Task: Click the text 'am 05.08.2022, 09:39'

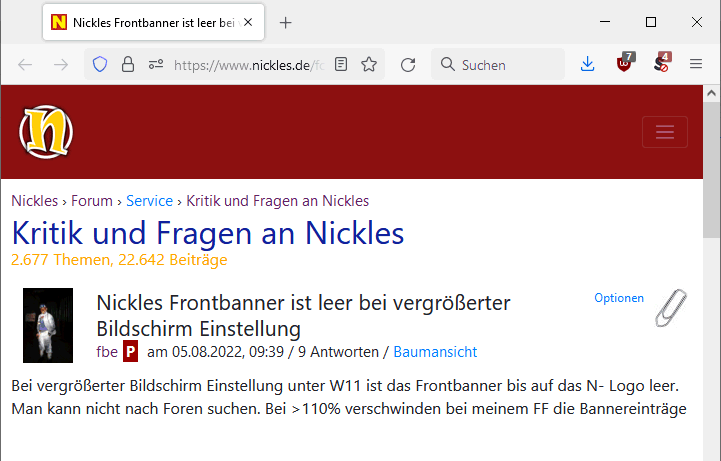Action: click(215, 352)
